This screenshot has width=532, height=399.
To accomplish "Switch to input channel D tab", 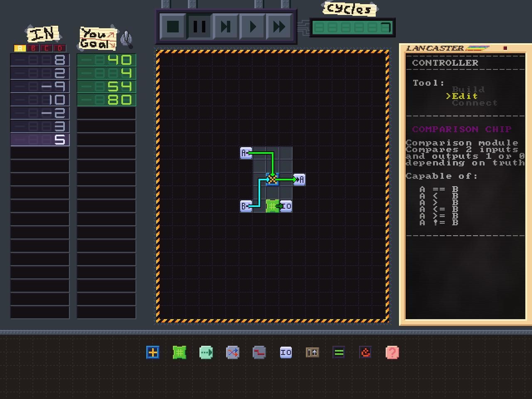I will (60, 48).
